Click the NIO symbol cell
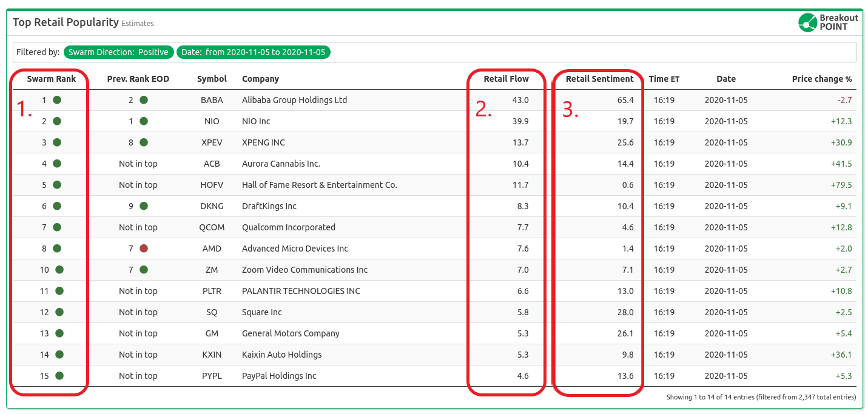Screen dimensions: 868x414 coord(212,121)
